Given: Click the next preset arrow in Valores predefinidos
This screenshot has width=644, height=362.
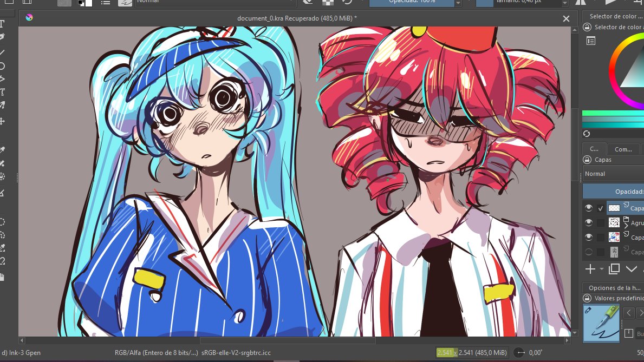Looking at the screenshot, I should point(639,313).
